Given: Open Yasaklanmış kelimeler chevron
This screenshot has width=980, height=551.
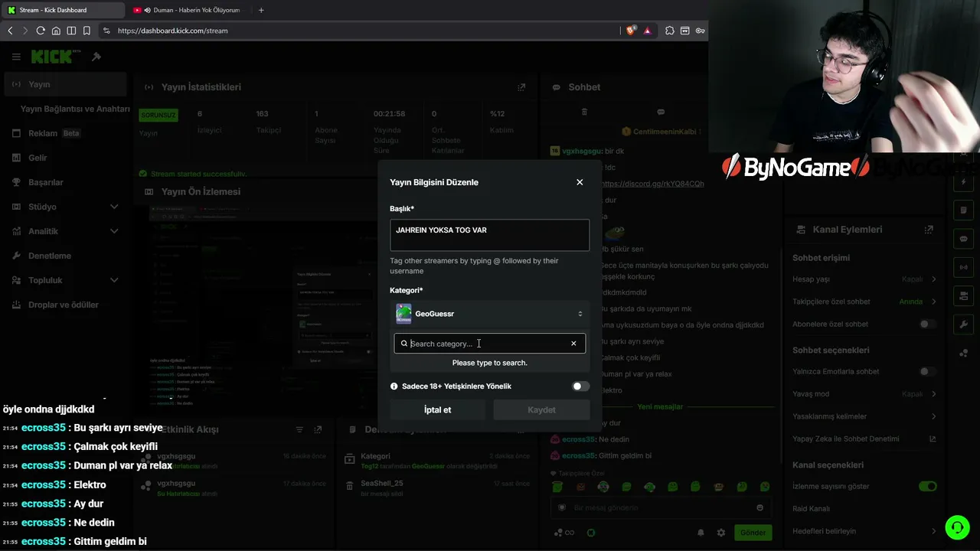Looking at the screenshot, I should 933,416.
